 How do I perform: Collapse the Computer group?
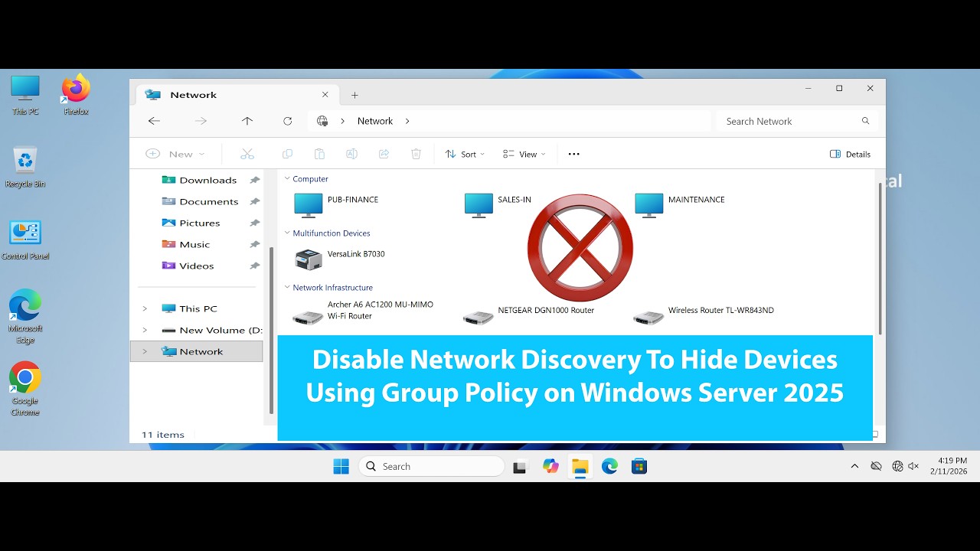click(287, 179)
